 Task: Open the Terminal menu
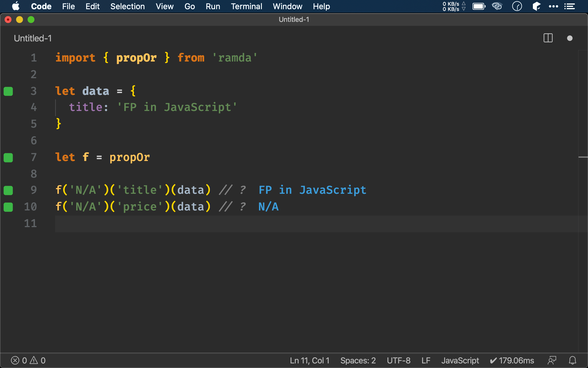click(x=246, y=6)
